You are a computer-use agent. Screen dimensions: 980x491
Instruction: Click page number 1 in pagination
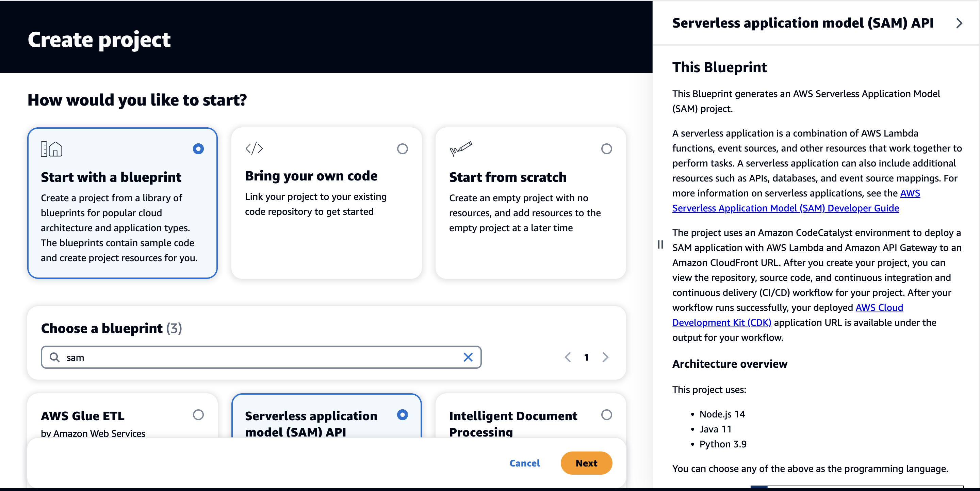pos(586,357)
